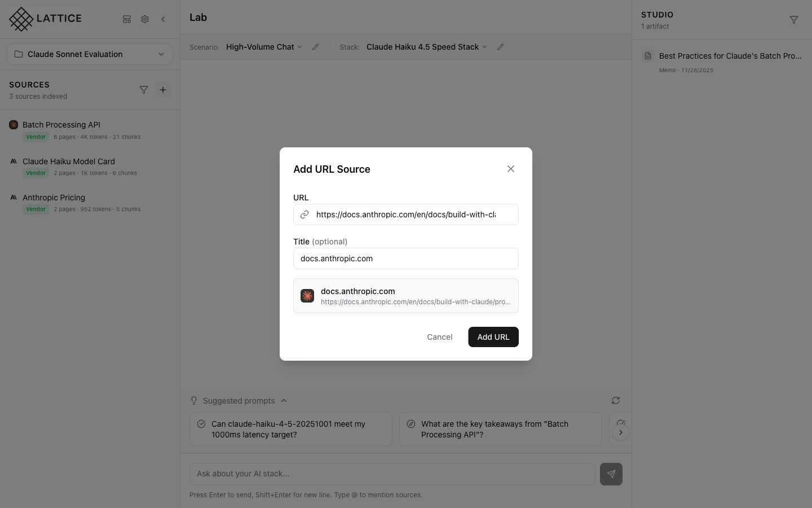Edit the stack with the pencil icon
The width and height of the screenshot is (812, 508).
click(x=500, y=47)
